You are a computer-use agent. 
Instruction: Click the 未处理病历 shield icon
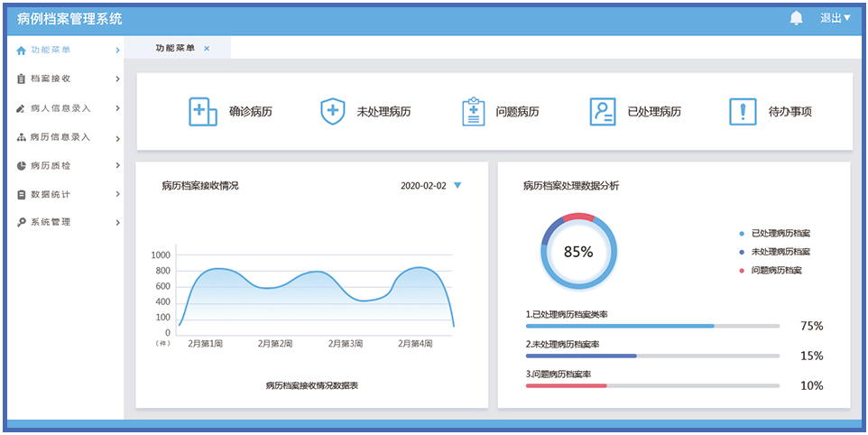tap(333, 112)
